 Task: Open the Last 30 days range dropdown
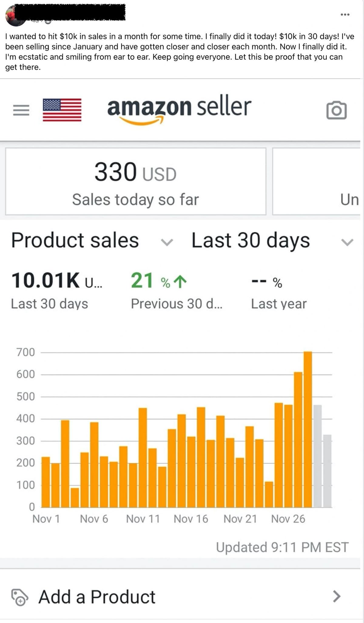pos(347,242)
